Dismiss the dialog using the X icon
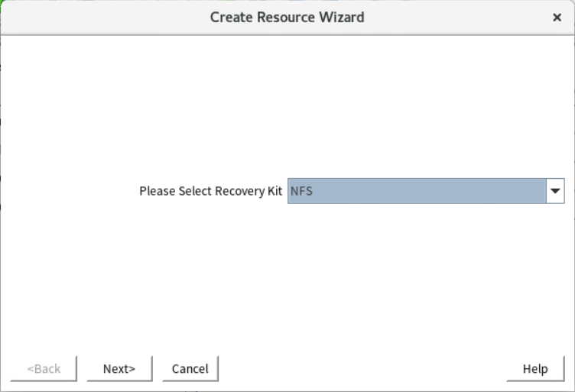This screenshot has width=575, height=392. point(557,18)
